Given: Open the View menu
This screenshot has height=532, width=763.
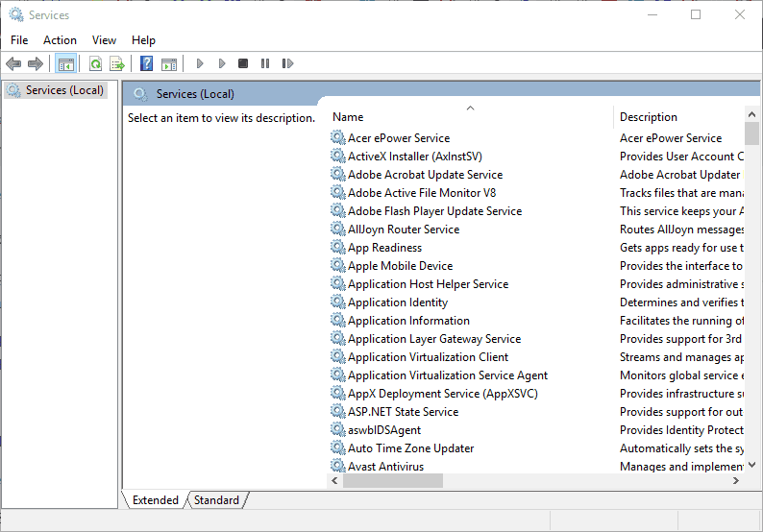Looking at the screenshot, I should pyautogui.click(x=104, y=40).
